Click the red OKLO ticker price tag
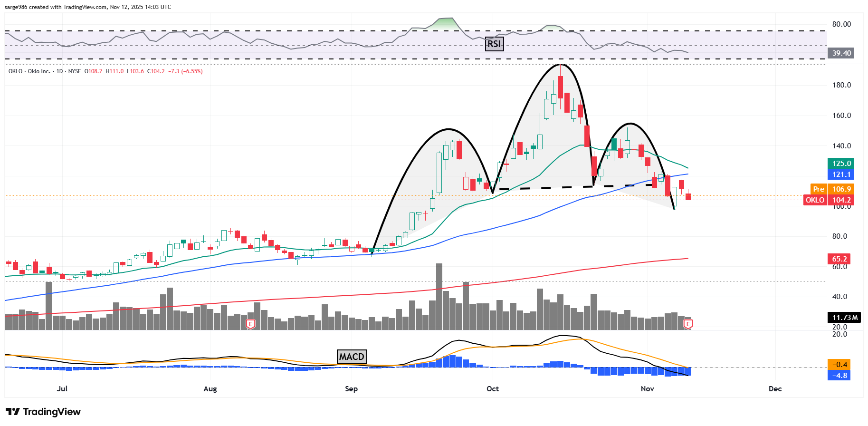The image size is (868, 426). click(x=815, y=200)
